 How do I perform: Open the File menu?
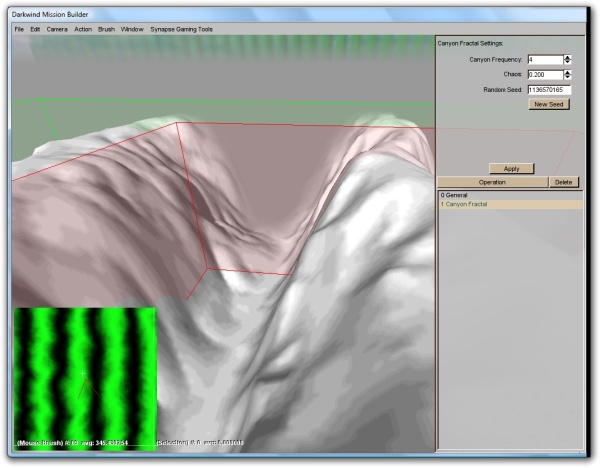(x=19, y=29)
